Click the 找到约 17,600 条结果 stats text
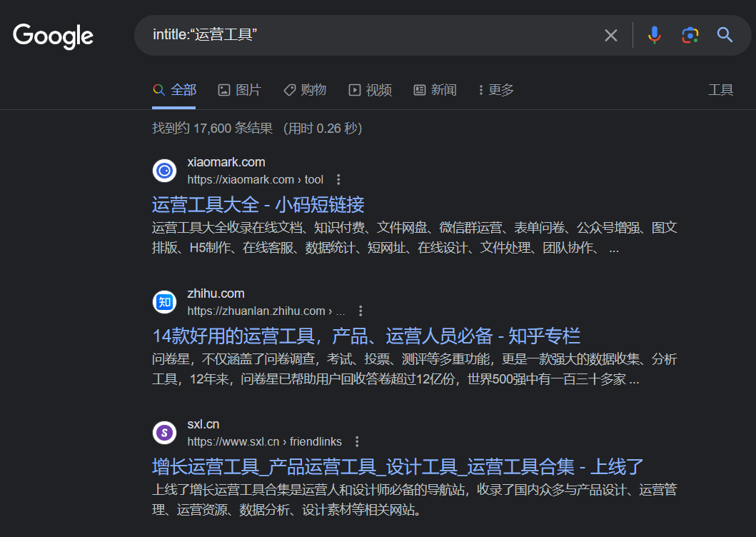This screenshot has width=756, height=537. tap(257, 129)
